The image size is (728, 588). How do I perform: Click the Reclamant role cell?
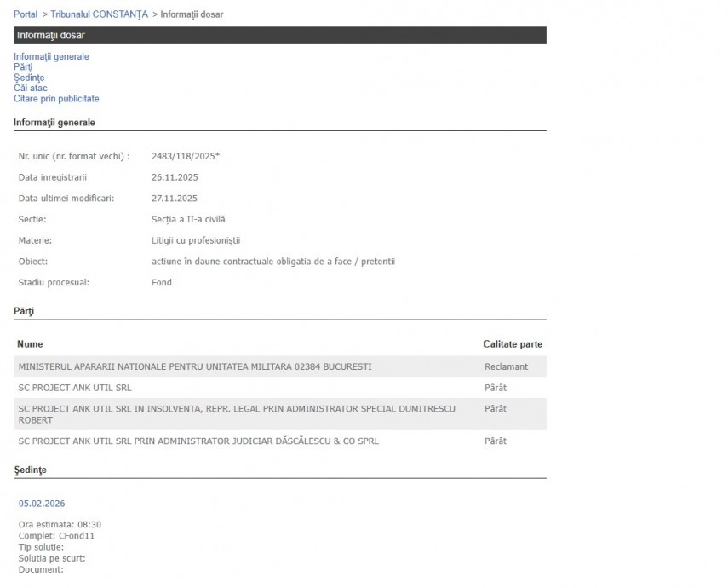[x=506, y=366]
